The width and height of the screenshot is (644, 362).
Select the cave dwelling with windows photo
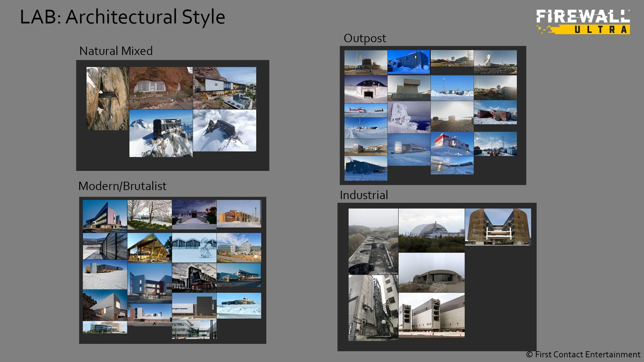161,88
